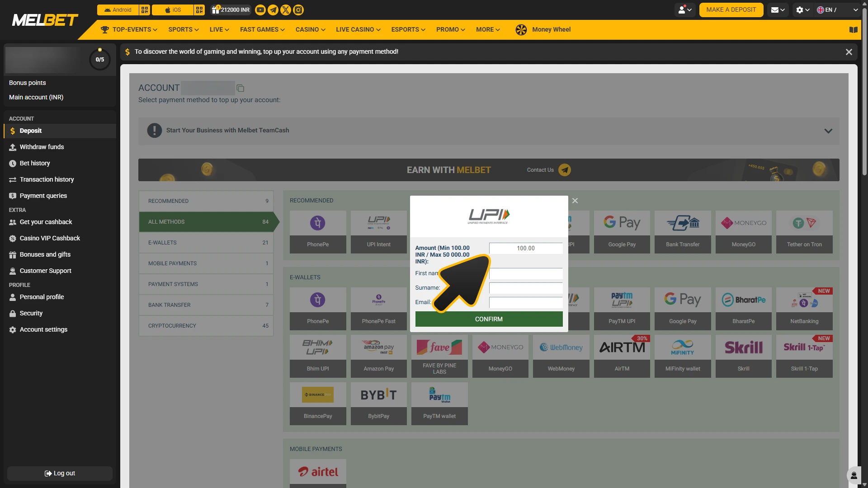This screenshot has width=868, height=488.
Task: Copy the account number with copy icon
Action: pos(241,88)
